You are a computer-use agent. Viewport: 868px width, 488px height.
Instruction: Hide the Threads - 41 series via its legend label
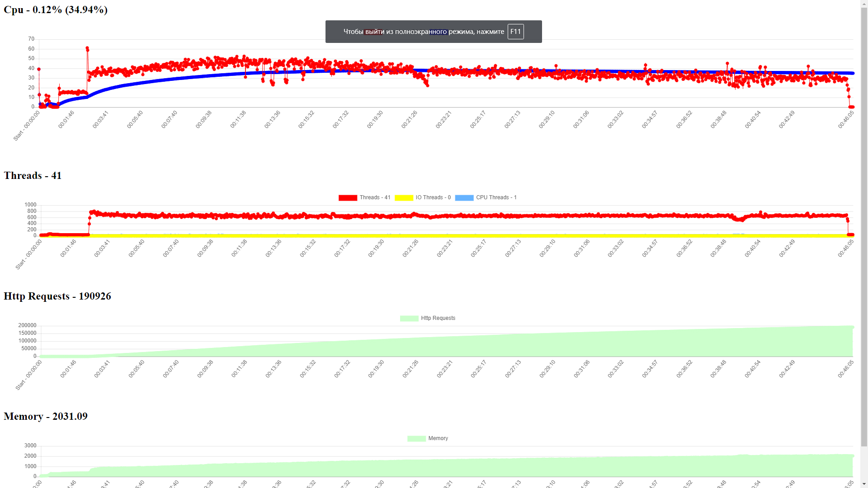375,197
